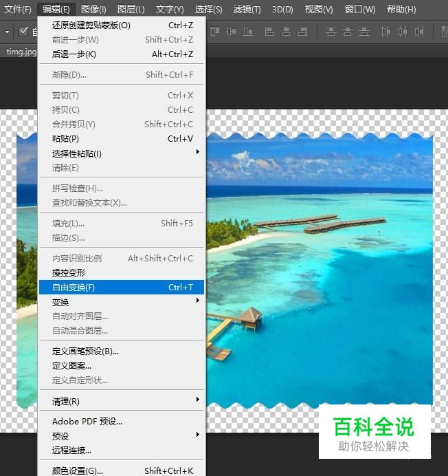This screenshot has width=448, height=476.
Task: Click the Align left edges icon
Action: click(x=269, y=32)
